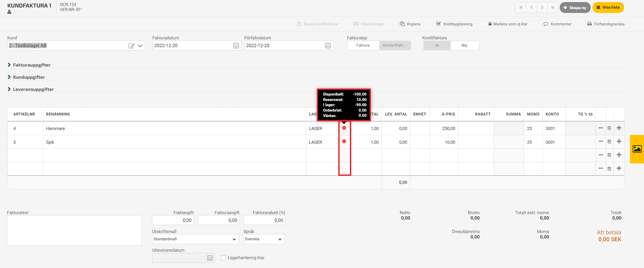Click Spik article name cell
This screenshot has width=644, height=268.
pyautogui.click(x=174, y=142)
